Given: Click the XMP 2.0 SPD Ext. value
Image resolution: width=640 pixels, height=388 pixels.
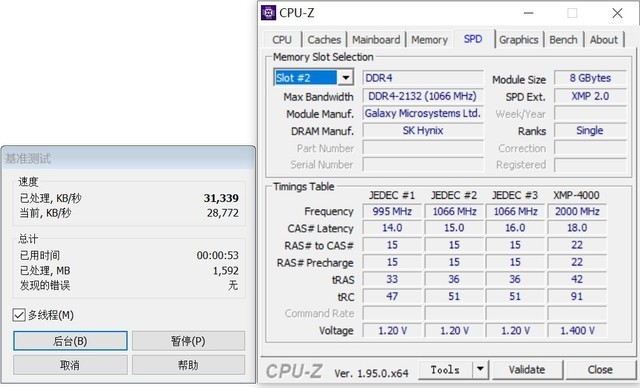Looking at the screenshot, I should click(590, 96).
